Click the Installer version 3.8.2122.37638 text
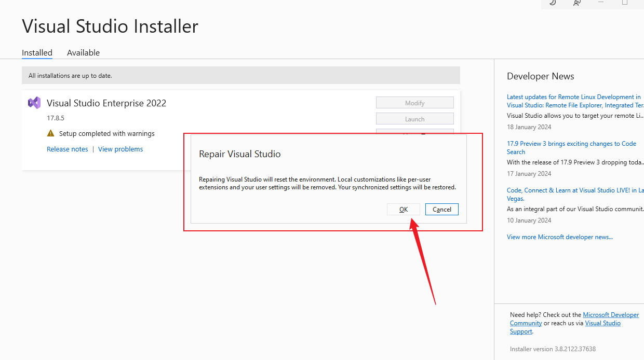644x360 pixels. pyautogui.click(x=553, y=349)
